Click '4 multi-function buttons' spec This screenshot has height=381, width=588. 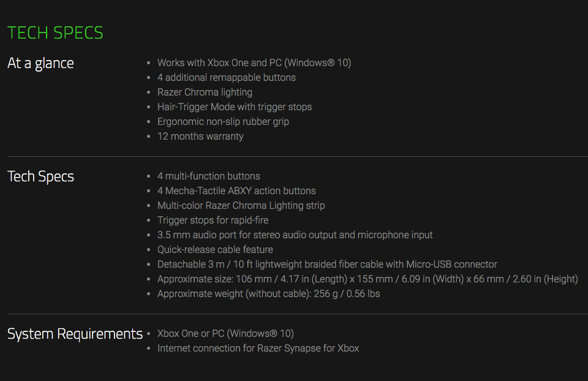[x=208, y=176]
